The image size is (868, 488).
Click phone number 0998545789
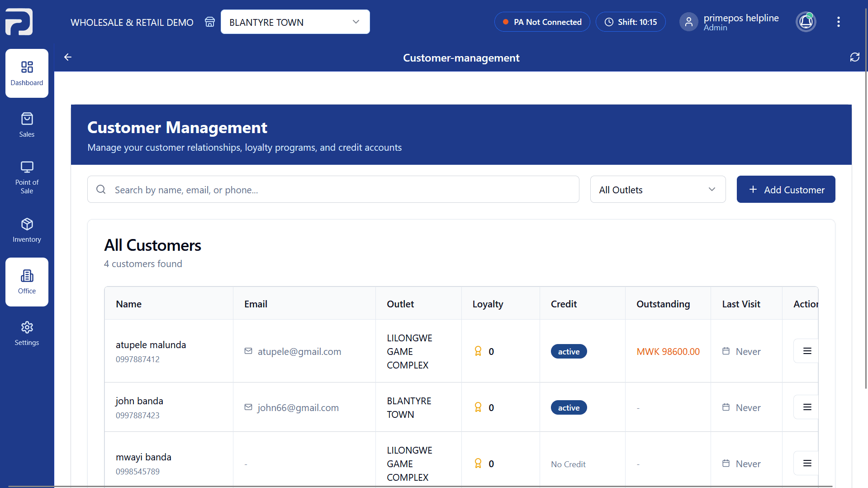[138, 471]
